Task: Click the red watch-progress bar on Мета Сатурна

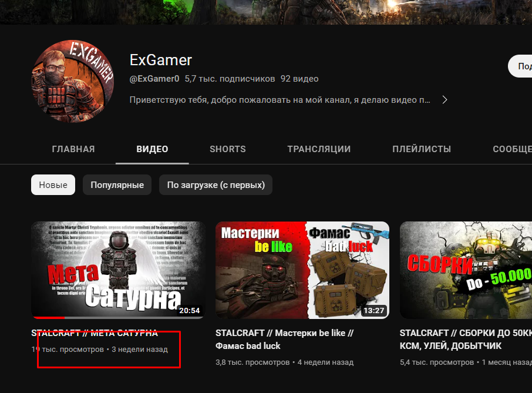Action: (48, 318)
